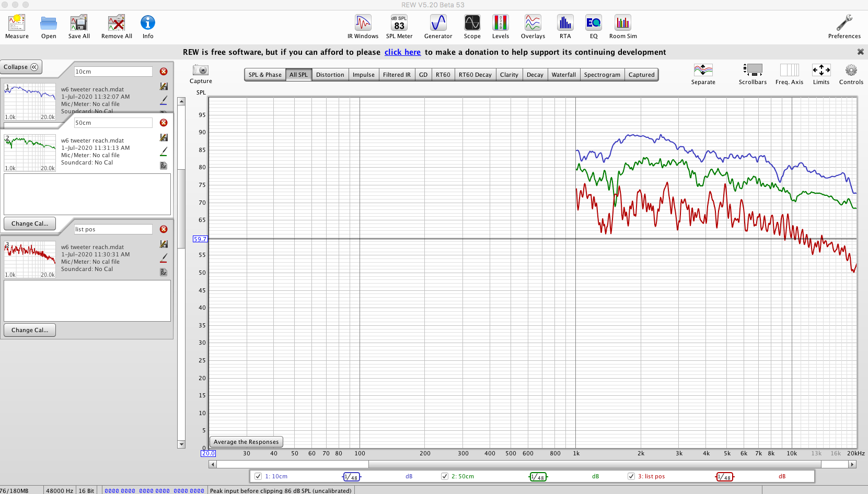Open the Clarity tab
This screenshot has width=868, height=494.
point(509,75)
